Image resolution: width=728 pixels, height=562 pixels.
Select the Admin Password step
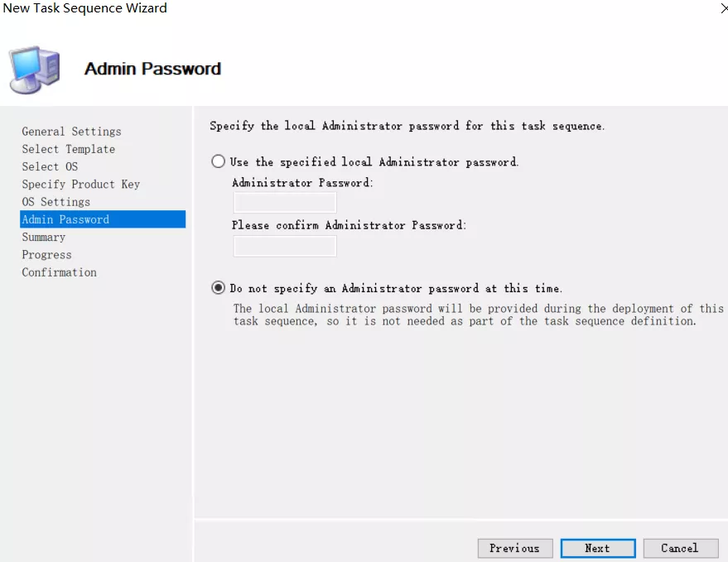[x=65, y=219]
